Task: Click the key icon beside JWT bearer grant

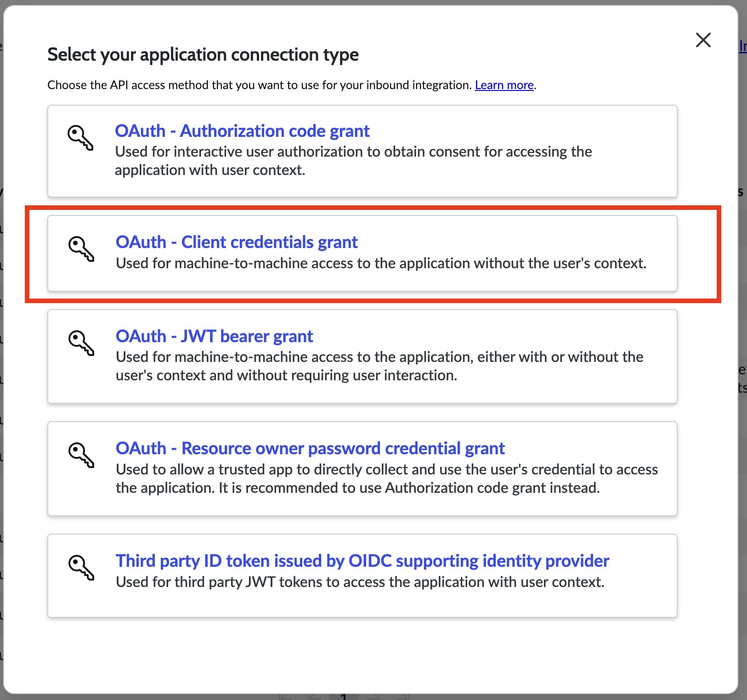Action: point(80,344)
